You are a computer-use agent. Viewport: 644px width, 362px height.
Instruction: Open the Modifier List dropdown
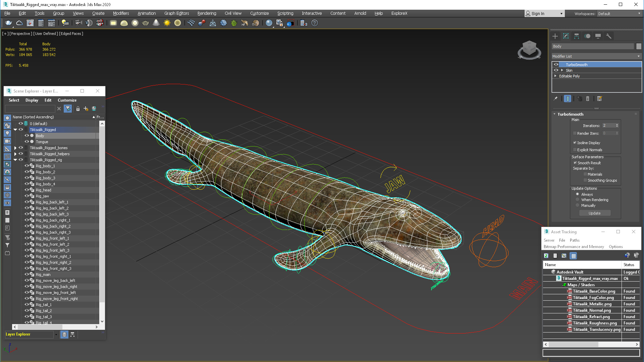(x=596, y=56)
